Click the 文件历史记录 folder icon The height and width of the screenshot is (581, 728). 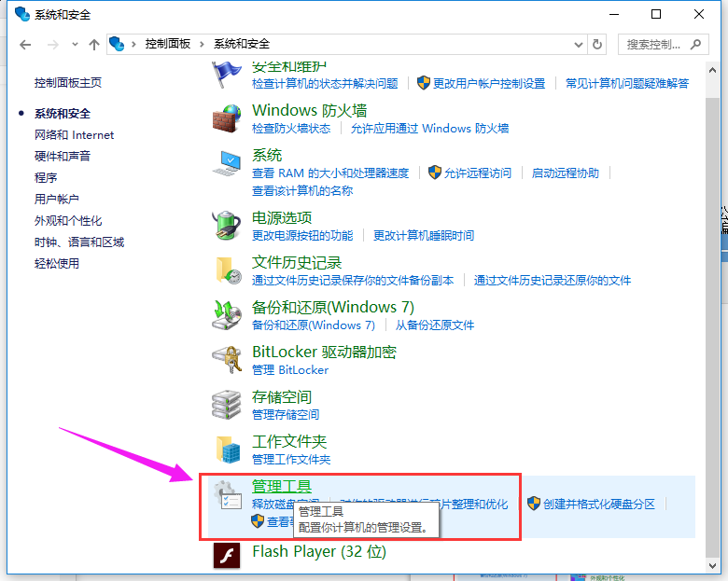click(227, 270)
